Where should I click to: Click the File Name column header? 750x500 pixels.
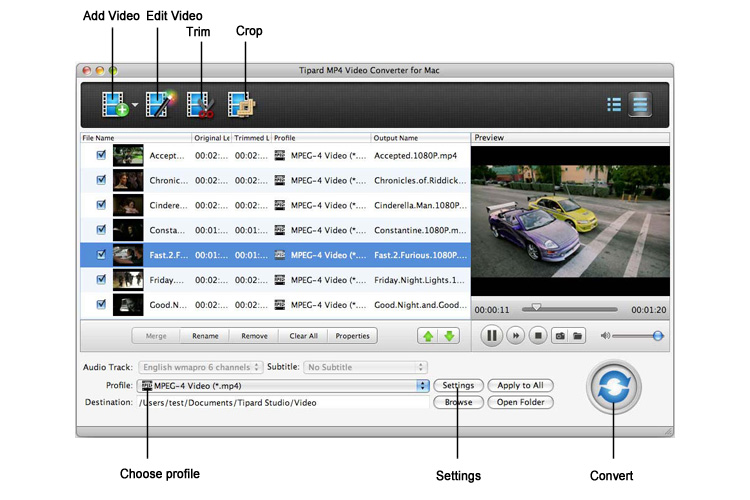[x=136, y=138]
